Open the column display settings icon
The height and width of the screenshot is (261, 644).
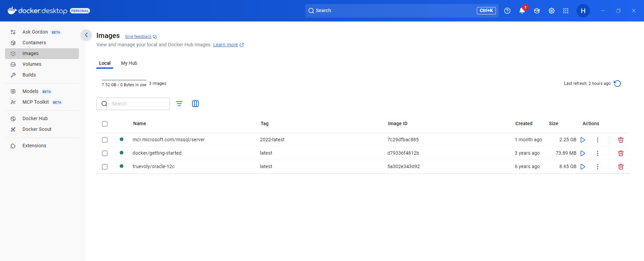coord(195,104)
